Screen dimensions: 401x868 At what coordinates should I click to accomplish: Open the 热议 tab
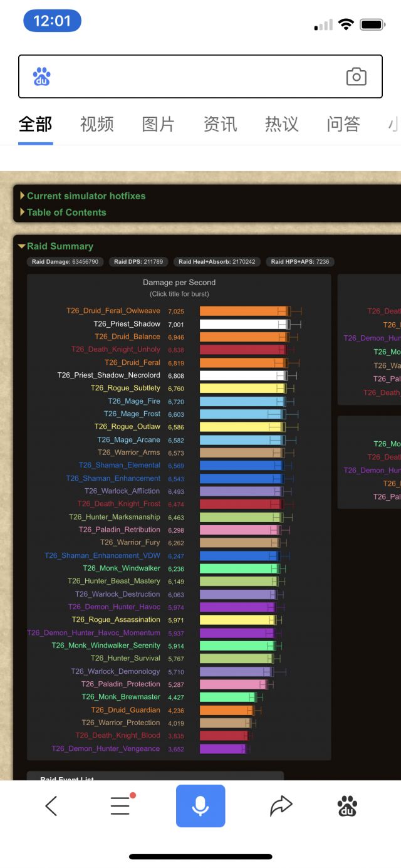click(281, 124)
